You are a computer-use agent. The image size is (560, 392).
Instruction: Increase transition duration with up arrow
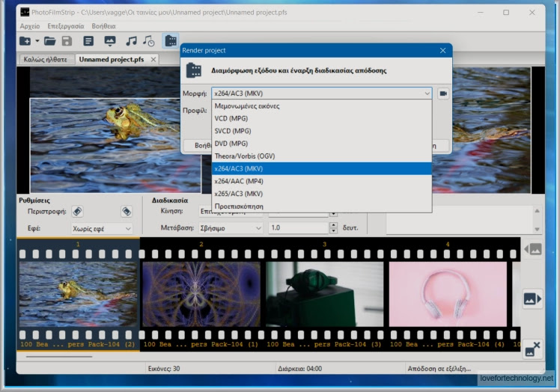coord(333,225)
